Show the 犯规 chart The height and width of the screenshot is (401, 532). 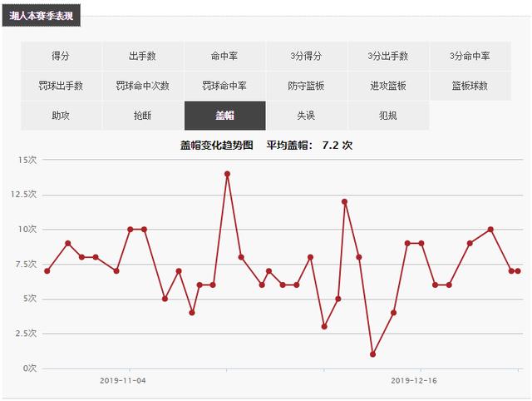pyautogui.click(x=388, y=116)
